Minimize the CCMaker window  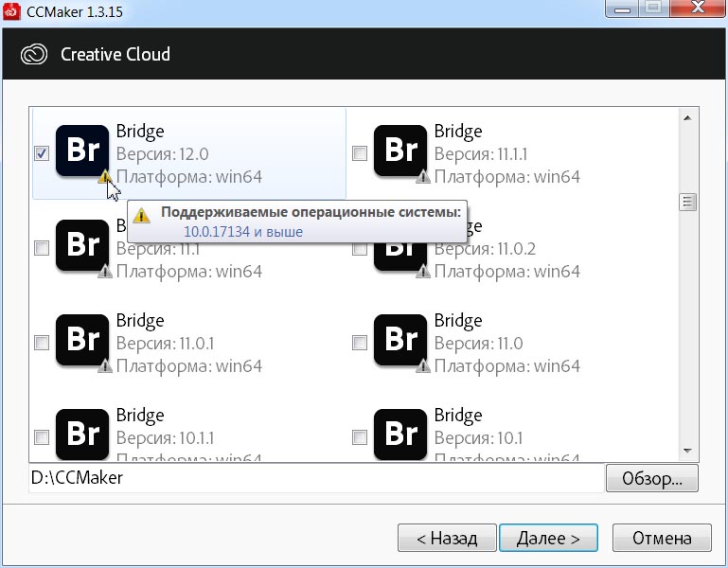[623, 8]
